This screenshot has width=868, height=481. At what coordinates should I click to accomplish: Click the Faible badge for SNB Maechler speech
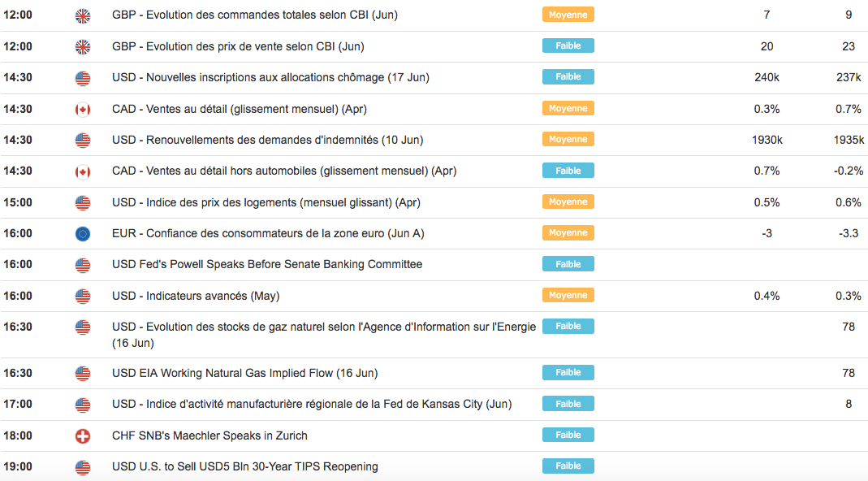coord(568,435)
